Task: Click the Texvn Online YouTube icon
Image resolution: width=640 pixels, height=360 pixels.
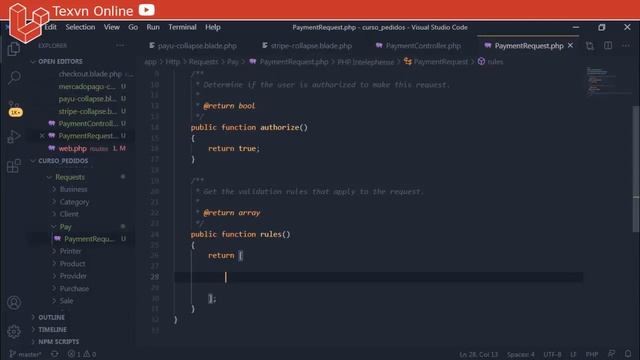Action: click(147, 9)
